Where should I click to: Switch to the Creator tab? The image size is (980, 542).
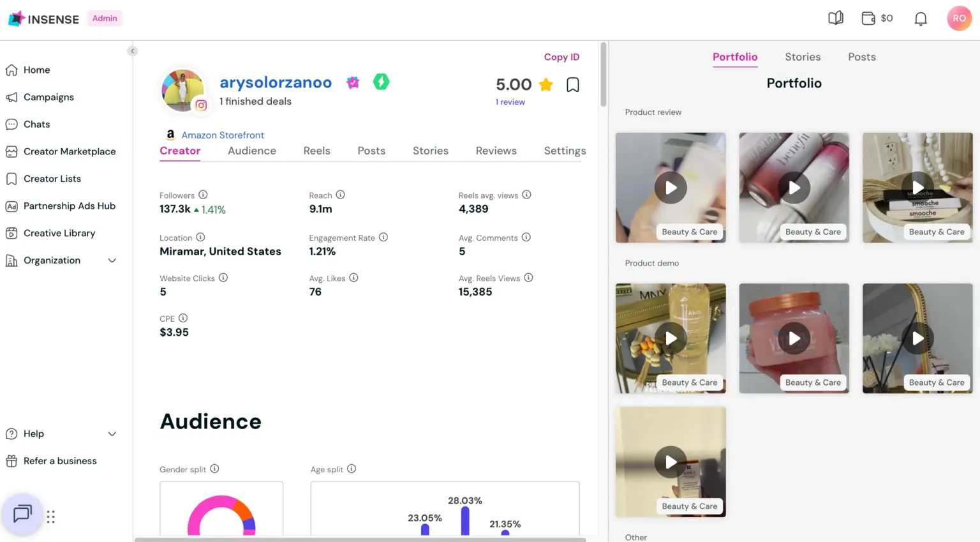180,151
